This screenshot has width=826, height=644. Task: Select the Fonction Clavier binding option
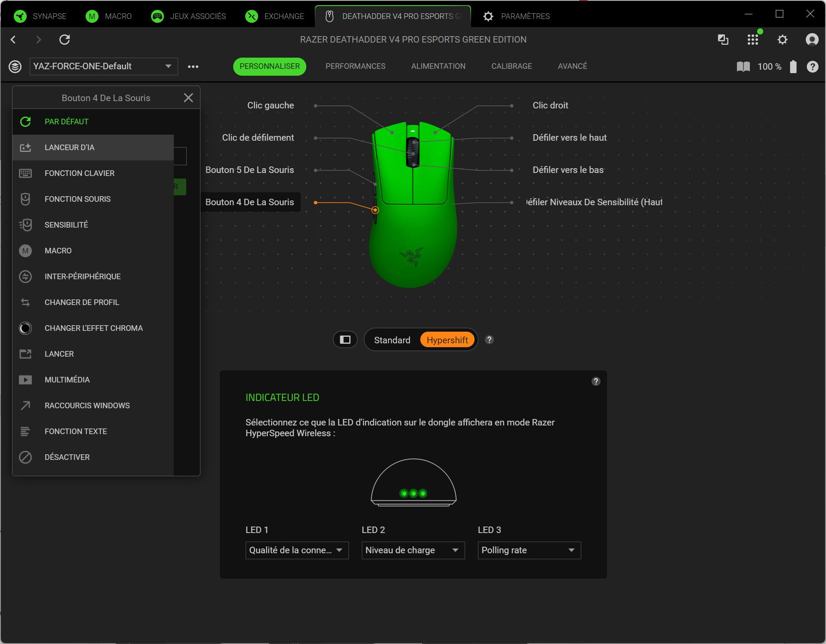[79, 173]
